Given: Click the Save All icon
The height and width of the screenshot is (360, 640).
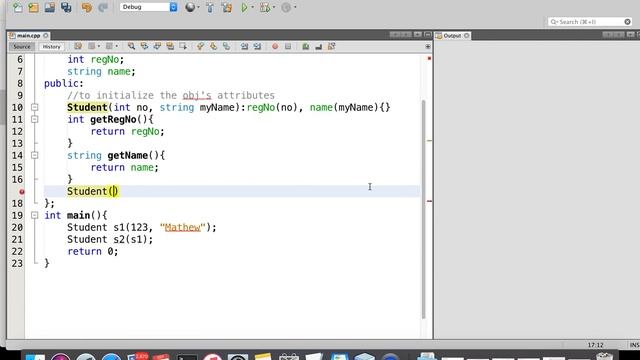Looking at the screenshot, I should (x=66, y=7).
